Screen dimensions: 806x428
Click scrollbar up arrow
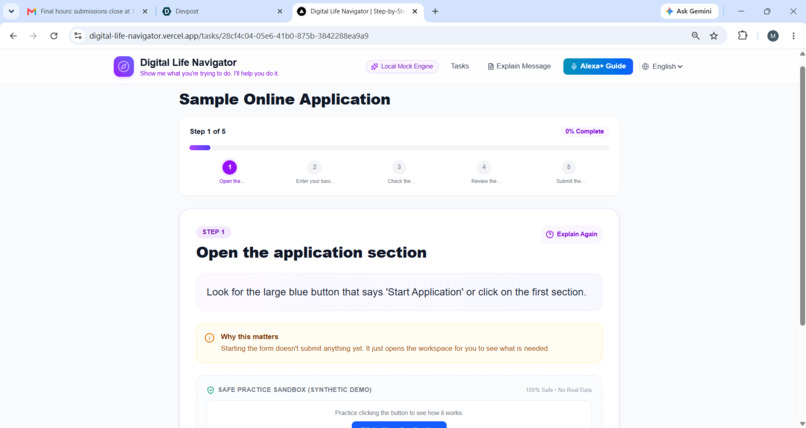pyautogui.click(x=802, y=53)
